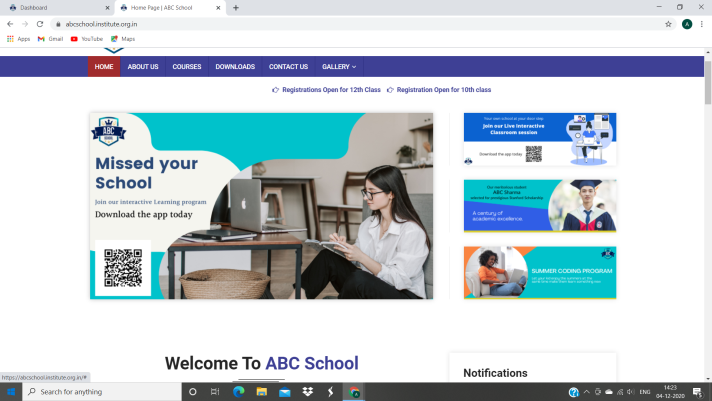The image size is (712, 401).
Task: Open Live Interactive Classroom session banner
Action: (540, 139)
